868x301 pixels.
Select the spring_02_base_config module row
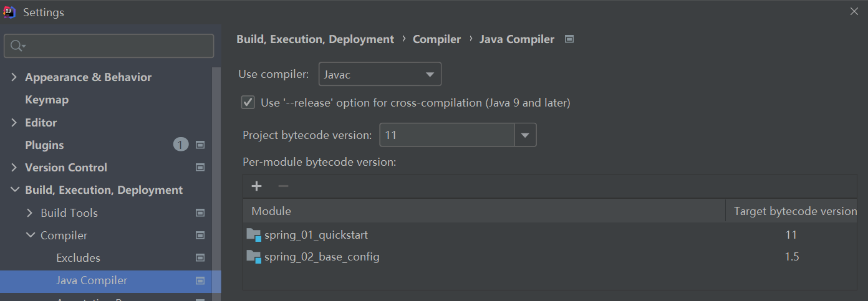(x=550, y=257)
